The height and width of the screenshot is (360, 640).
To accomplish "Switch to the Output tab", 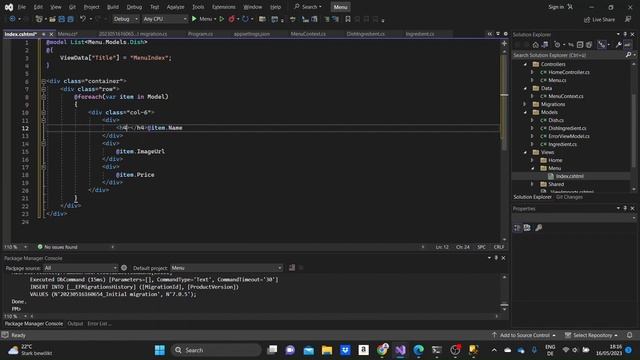I will coord(75,324).
